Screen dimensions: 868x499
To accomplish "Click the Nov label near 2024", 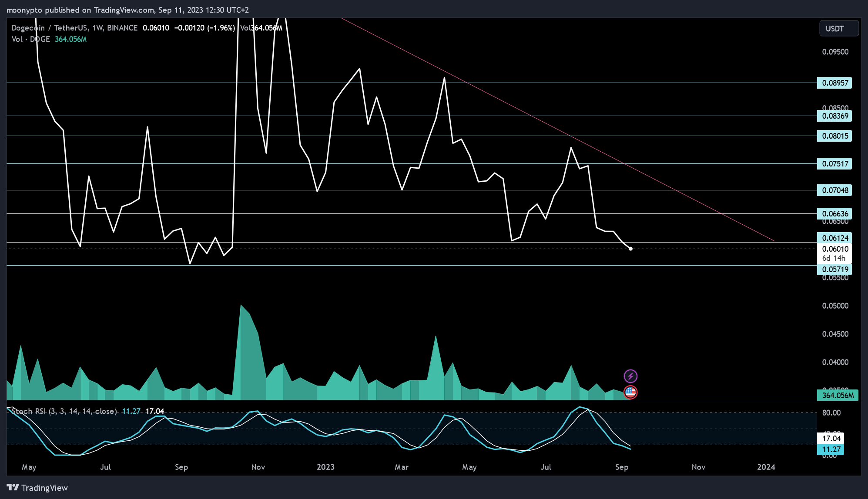I will pos(698,467).
